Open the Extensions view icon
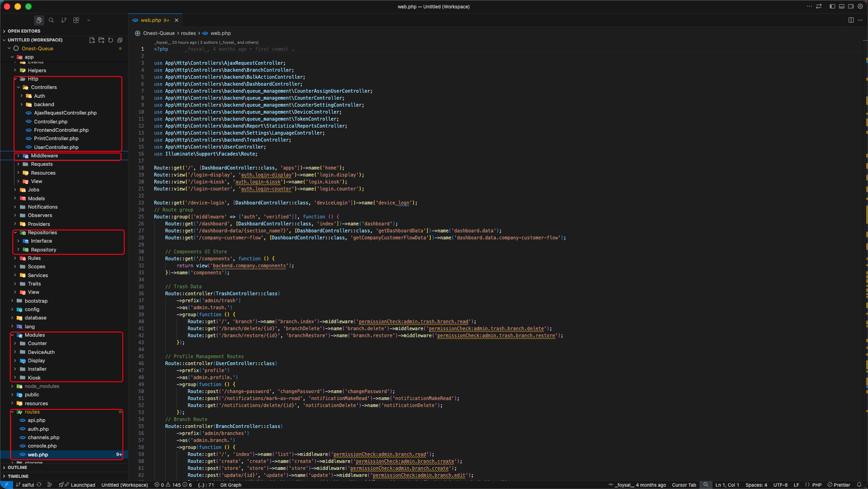 (x=76, y=20)
